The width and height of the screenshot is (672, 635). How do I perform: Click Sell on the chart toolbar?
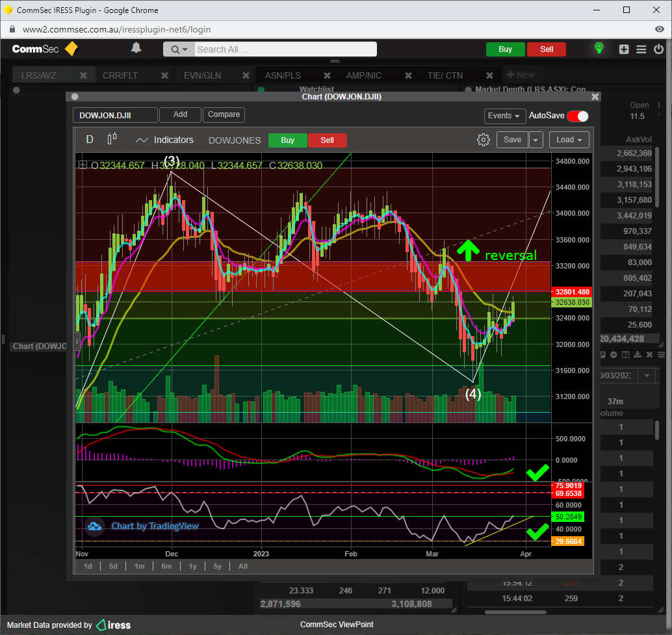click(x=327, y=140)
